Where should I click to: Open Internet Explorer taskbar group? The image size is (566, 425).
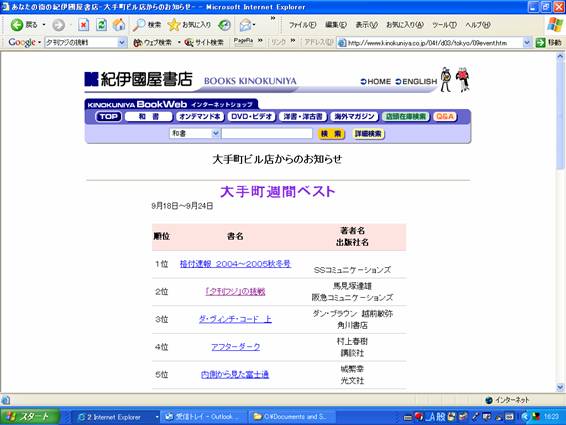[x=117, y=417]
